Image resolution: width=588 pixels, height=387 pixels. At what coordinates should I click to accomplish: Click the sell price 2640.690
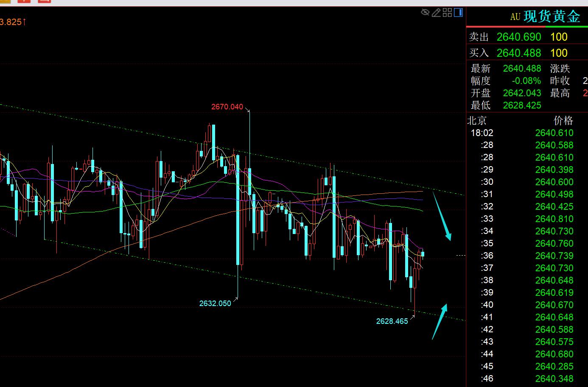pyautogui.click(x=519, y=37)
